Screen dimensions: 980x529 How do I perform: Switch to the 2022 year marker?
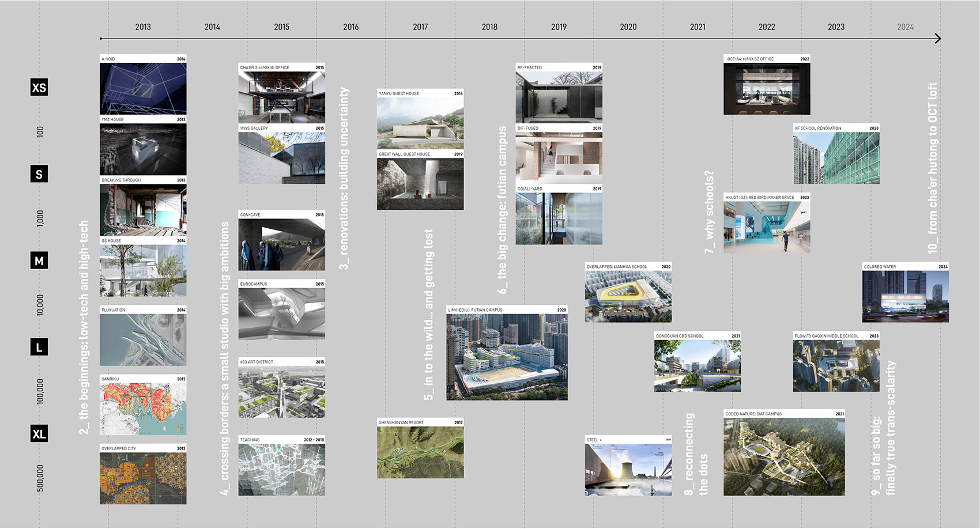(x=767, y=27)
